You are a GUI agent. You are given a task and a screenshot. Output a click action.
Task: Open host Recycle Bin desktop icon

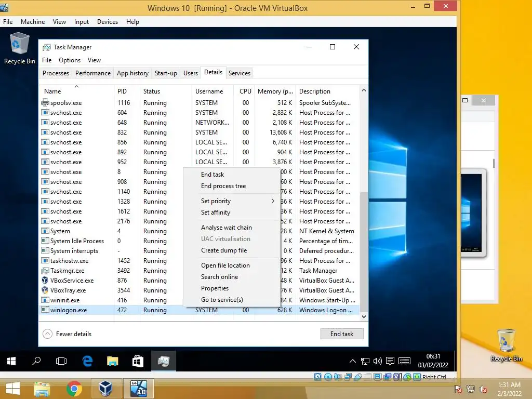(507, 345)
